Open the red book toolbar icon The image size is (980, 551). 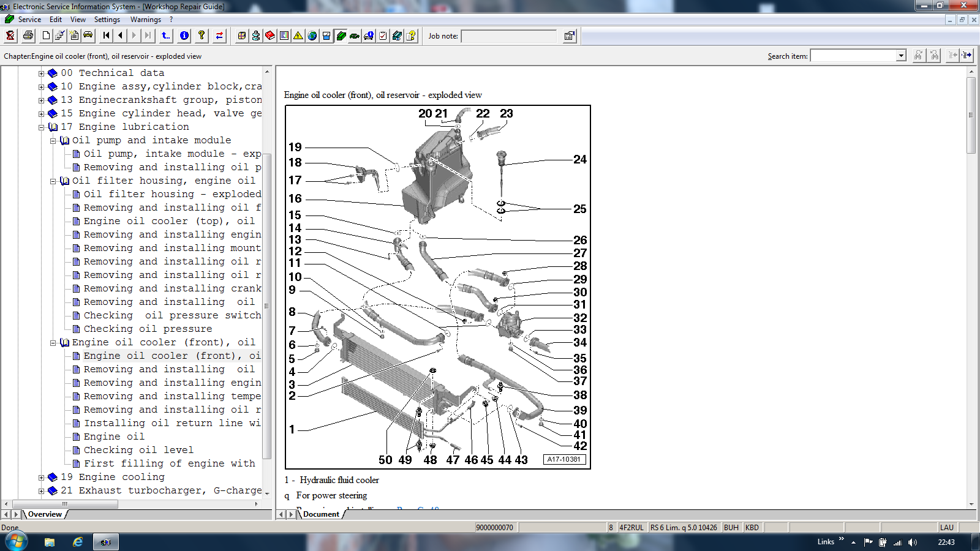tap(270, 36)
